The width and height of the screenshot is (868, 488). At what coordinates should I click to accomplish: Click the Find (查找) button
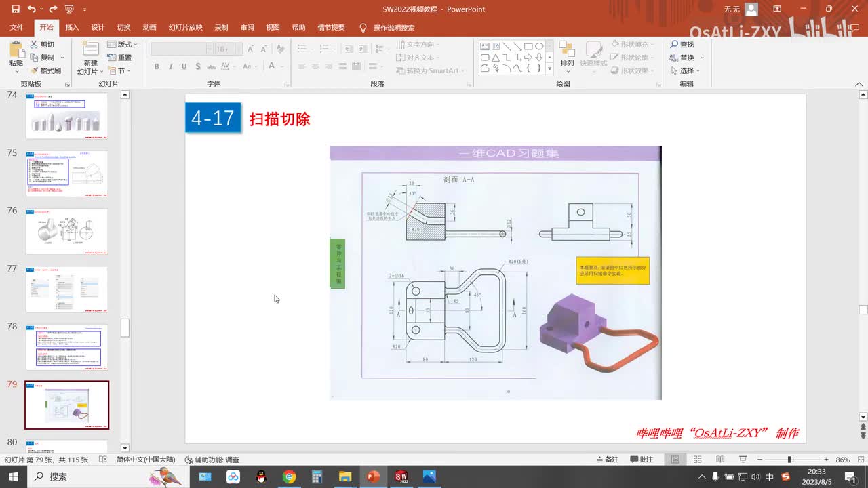coord(682,45)
